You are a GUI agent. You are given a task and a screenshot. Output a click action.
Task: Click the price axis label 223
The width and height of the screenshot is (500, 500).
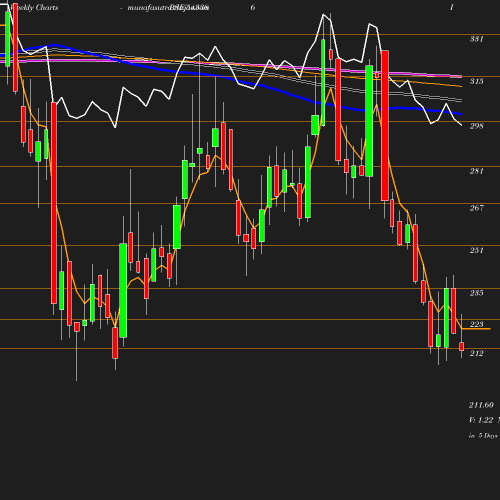(x=477, y=324)
